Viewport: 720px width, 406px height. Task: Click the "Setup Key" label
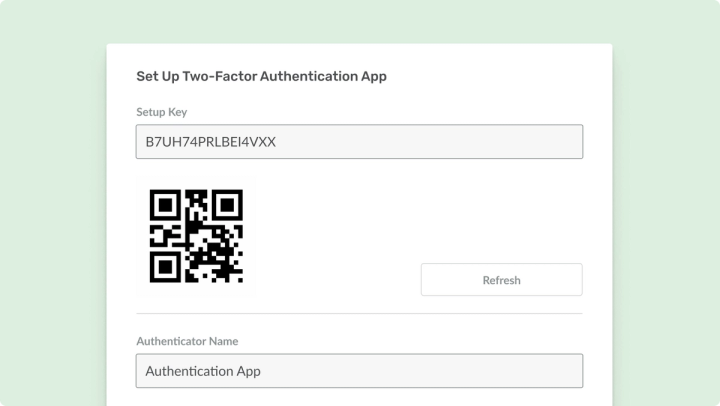[x=162, y=112]
